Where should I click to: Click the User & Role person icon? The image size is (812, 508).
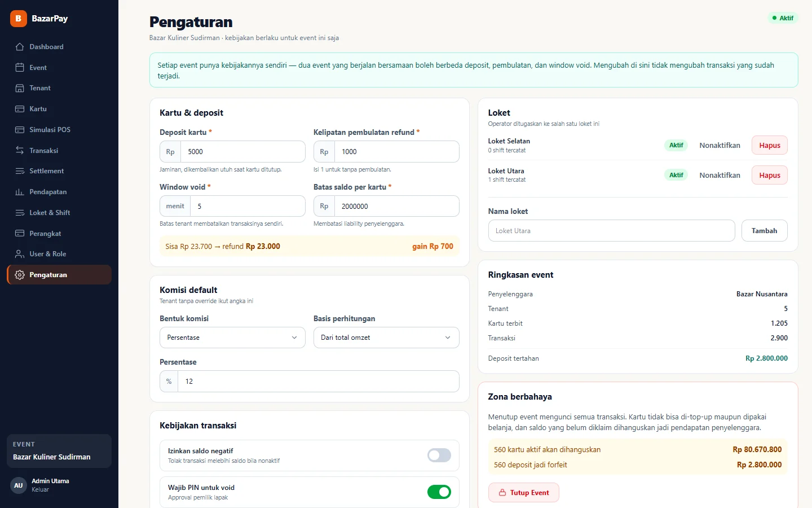(x=20, y=254)
